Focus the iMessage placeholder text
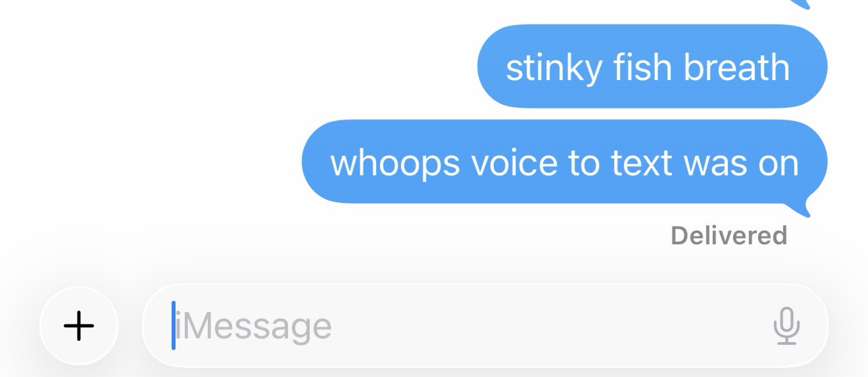This screenshot has height=377, width=868. 254,326
